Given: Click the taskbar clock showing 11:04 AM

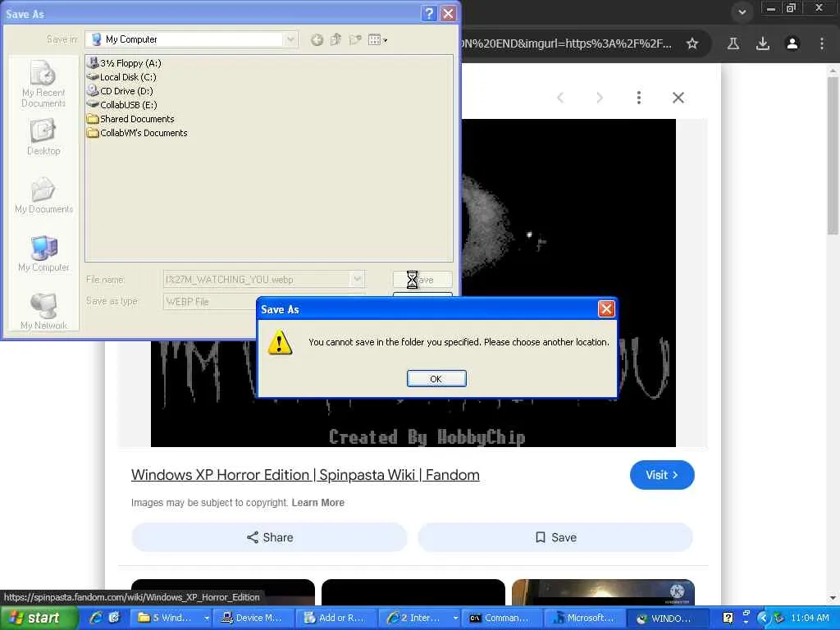Looking at the screenshot, I should click(x=810, y=618).
